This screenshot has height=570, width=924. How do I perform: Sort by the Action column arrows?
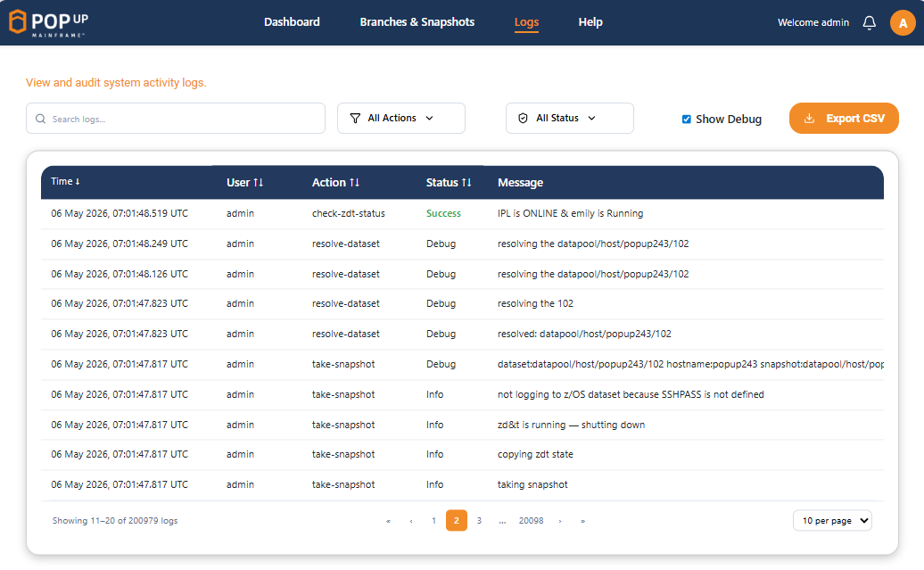[x=354, y=183]
